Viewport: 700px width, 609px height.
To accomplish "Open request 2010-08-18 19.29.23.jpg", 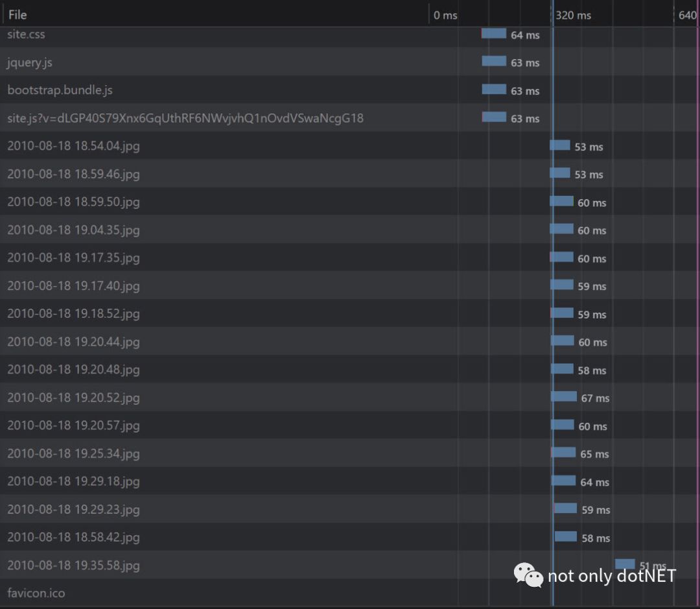I will (x=350, y=508).
